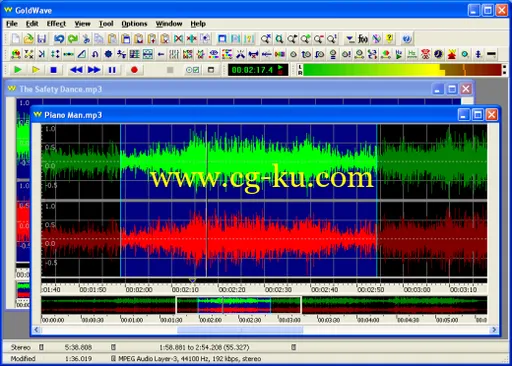Open the Equalizer effect grid icon
The width and height of the screenshot is (512, 366).
pyautogui.click(x=134, y=54)
